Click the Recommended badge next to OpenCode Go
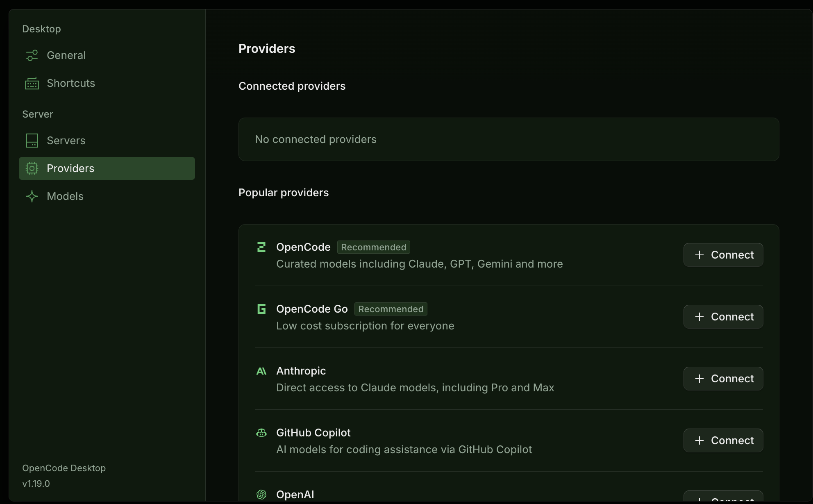 pyautogui.click(x=391, y=309)
